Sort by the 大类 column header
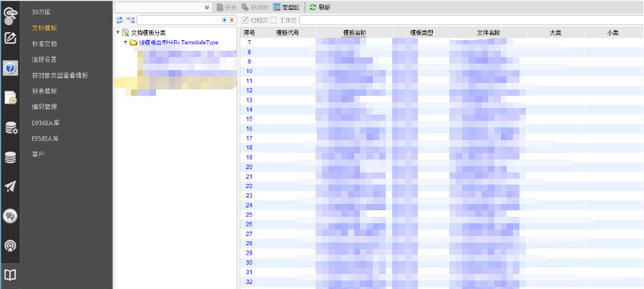This screenshot has width=644, height=289. 555,32
